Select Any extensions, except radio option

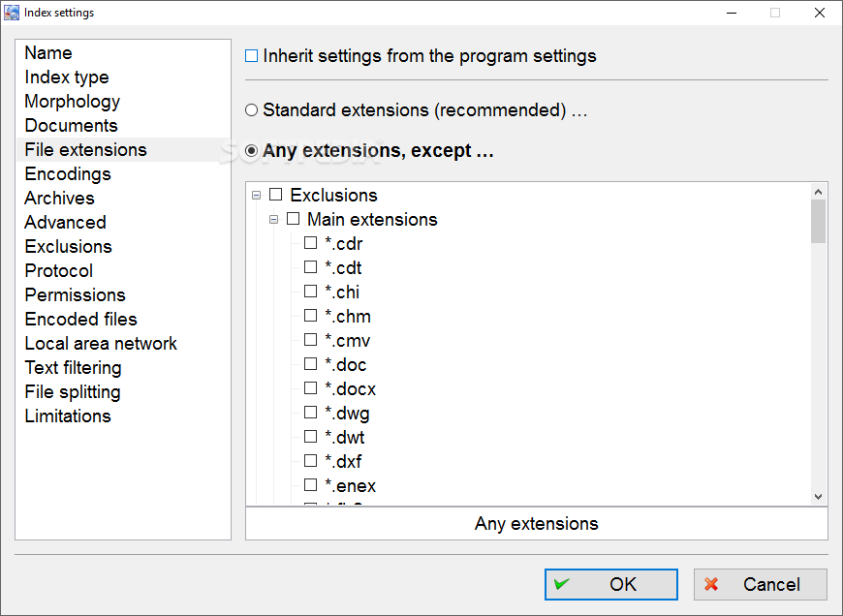(x=251, y=150)
